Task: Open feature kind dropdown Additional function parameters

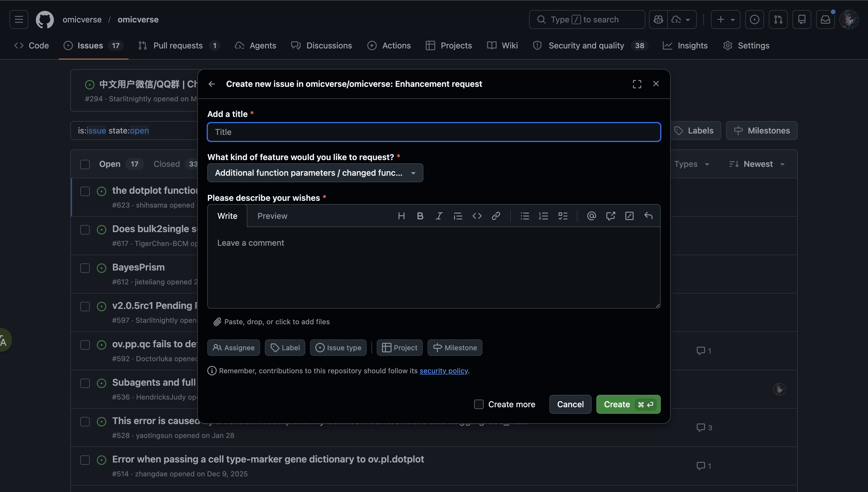Action: [x=315, y=173]
